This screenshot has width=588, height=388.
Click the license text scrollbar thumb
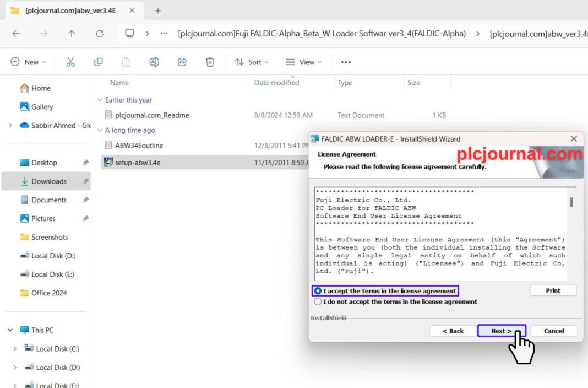coord(571,202)
